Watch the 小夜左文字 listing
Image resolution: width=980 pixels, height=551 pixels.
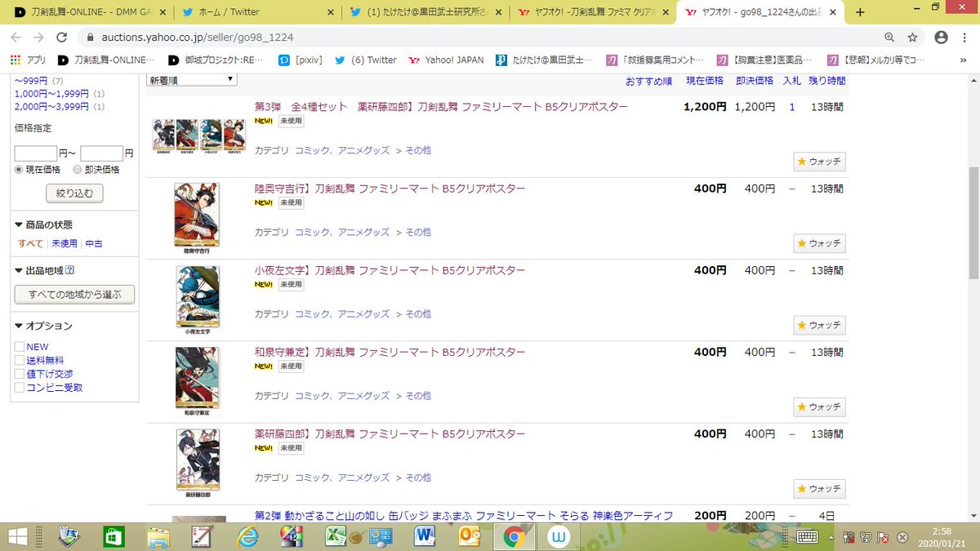(819, 325)
